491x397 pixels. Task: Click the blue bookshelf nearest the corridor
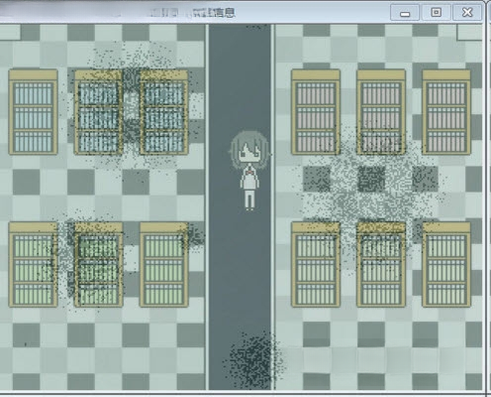tap(164, 112)
